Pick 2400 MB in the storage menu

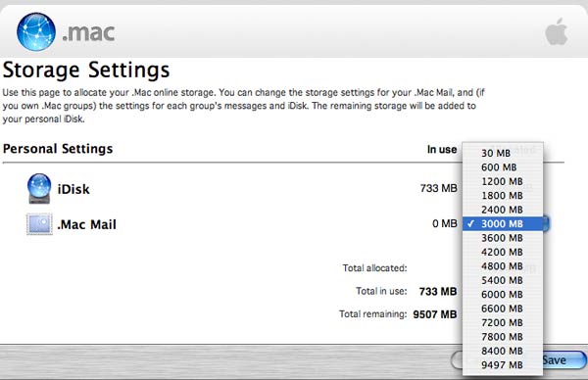click(503, 210)
